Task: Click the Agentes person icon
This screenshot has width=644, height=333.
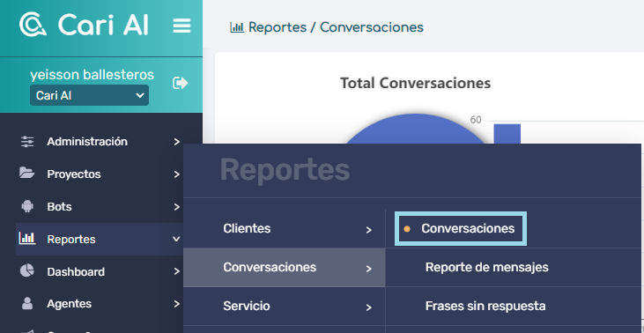Action: pyautogui.click(x=27, y=303)
